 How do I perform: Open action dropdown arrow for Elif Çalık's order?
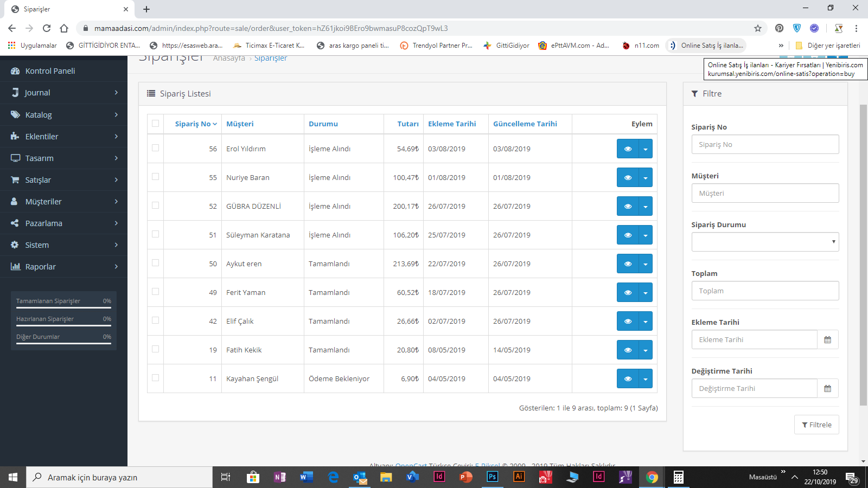[646, 321]
